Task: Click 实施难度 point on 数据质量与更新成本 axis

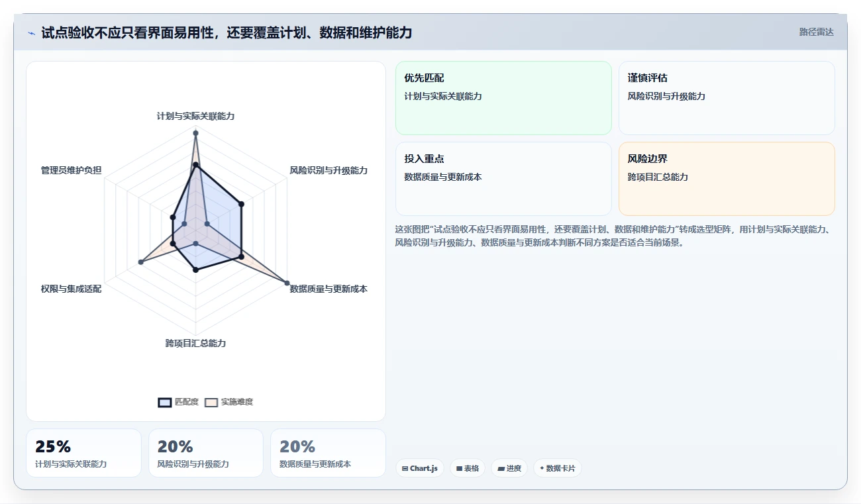Action: [x=287, y=283]
